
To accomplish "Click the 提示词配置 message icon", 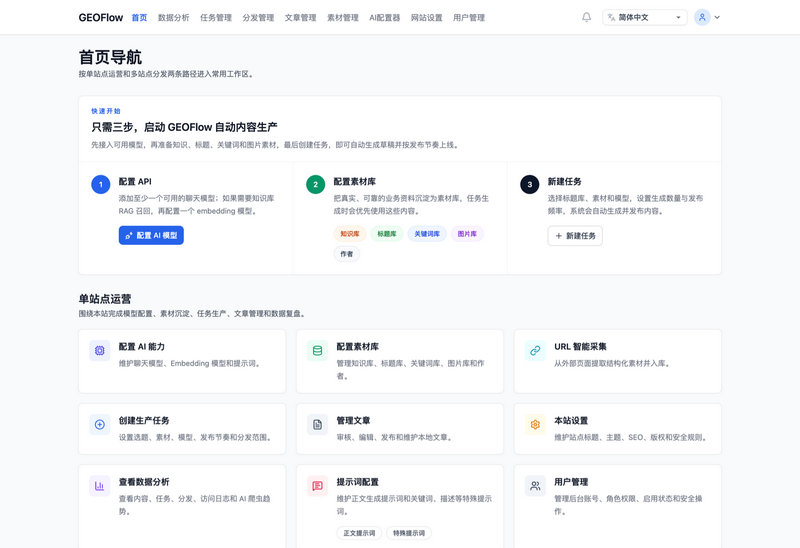I will (x=317, y=486).
